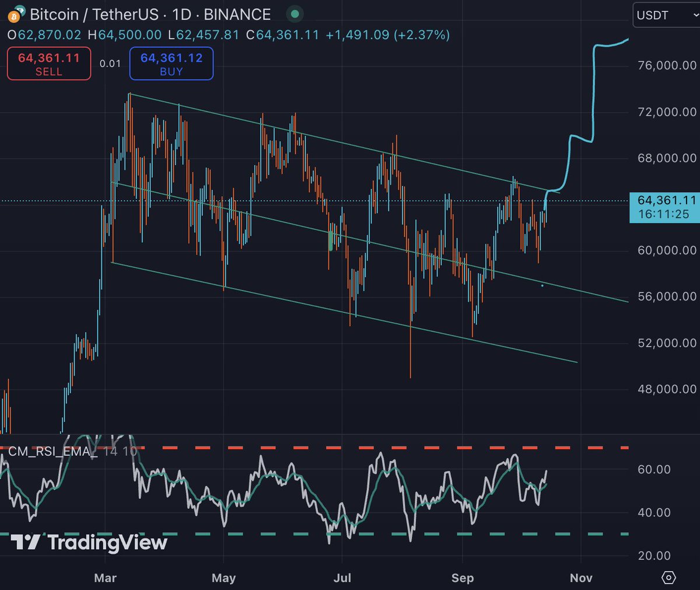
Task: Click the RSI 60.00 scale label
Action: (654, 469)
